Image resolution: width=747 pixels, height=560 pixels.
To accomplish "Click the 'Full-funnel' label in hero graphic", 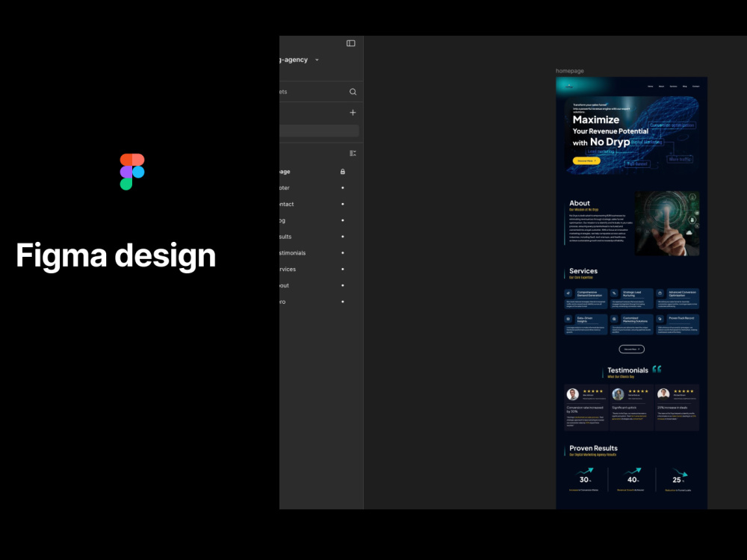I will 637,164.
